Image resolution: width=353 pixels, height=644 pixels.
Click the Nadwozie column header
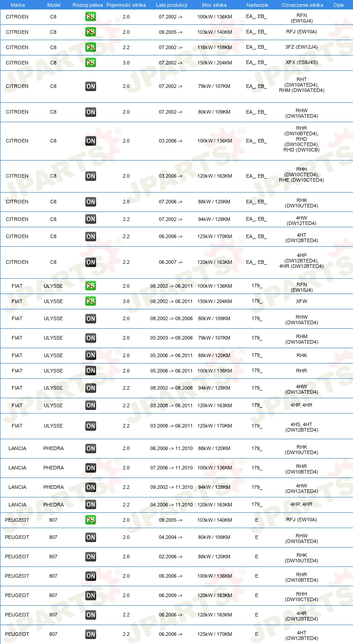[x=257, y=5]
